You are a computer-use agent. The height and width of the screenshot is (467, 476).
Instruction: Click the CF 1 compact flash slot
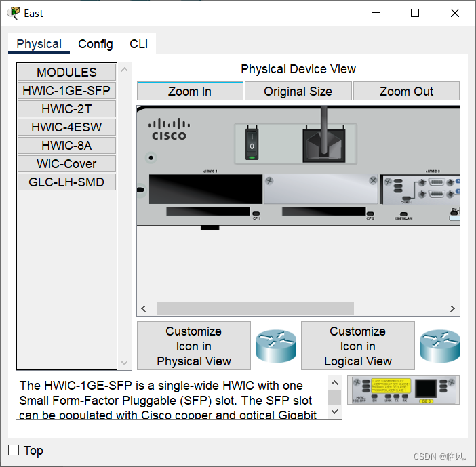(208, 211)
